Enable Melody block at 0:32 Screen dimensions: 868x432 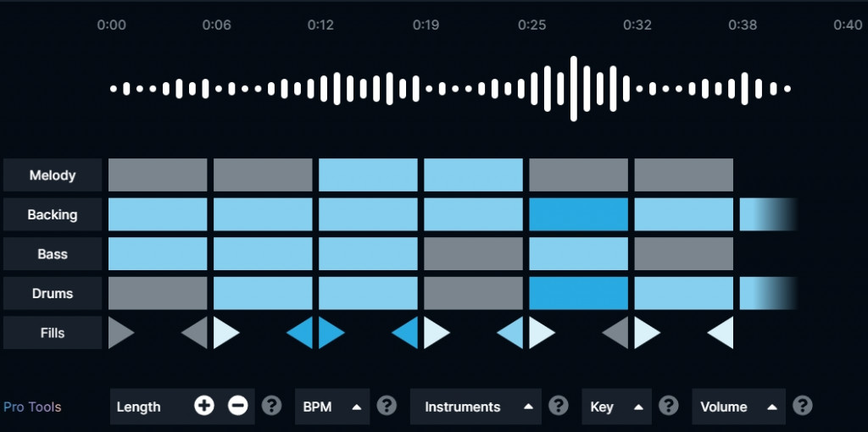click(x=684, y=174)
